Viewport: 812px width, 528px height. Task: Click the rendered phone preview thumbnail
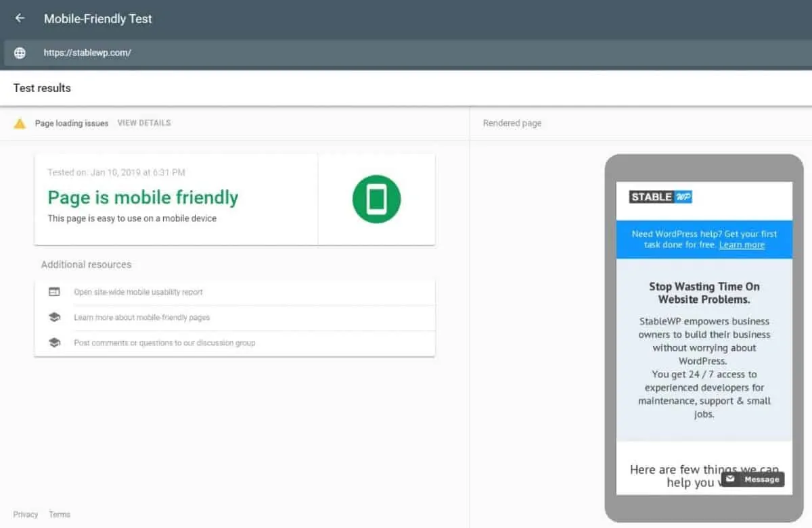704,338
